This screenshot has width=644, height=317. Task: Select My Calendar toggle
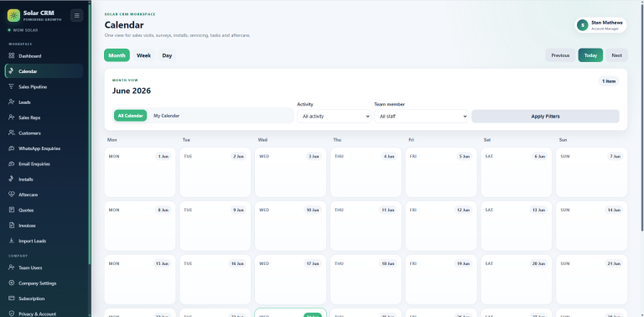coord(166,116)
